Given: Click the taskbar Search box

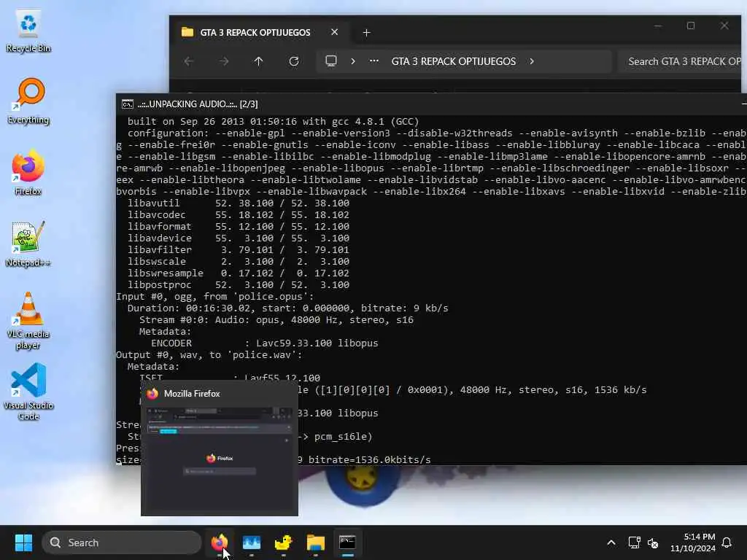Looking at the screenshot, I should coord(122,542).
